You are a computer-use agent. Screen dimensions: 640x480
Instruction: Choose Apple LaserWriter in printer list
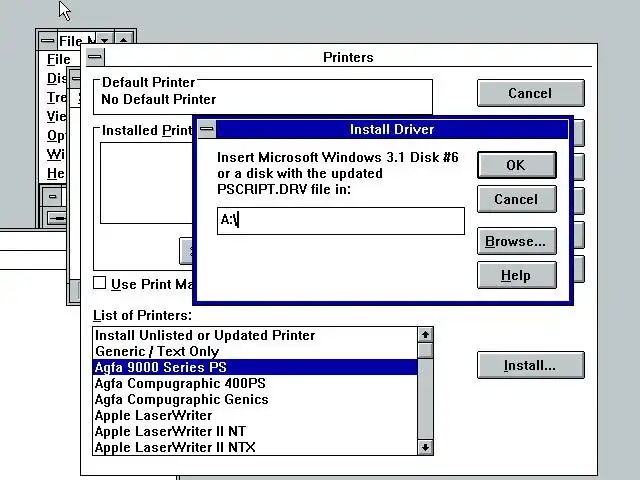click(255, 415)
